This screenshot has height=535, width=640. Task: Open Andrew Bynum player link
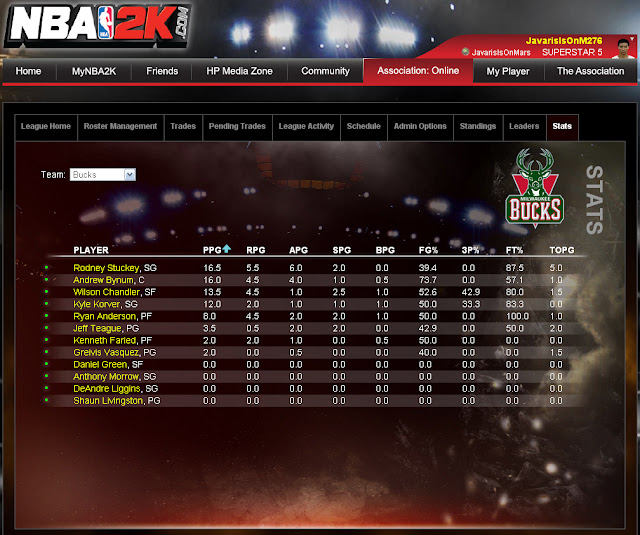point(103,280)
